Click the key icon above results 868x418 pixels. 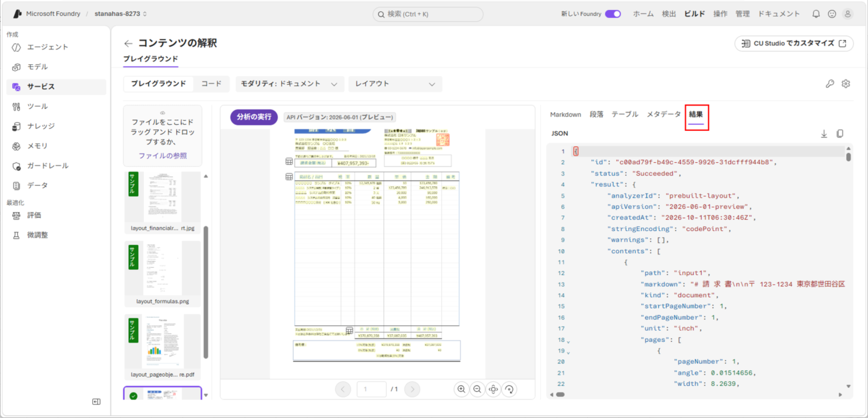830,84
